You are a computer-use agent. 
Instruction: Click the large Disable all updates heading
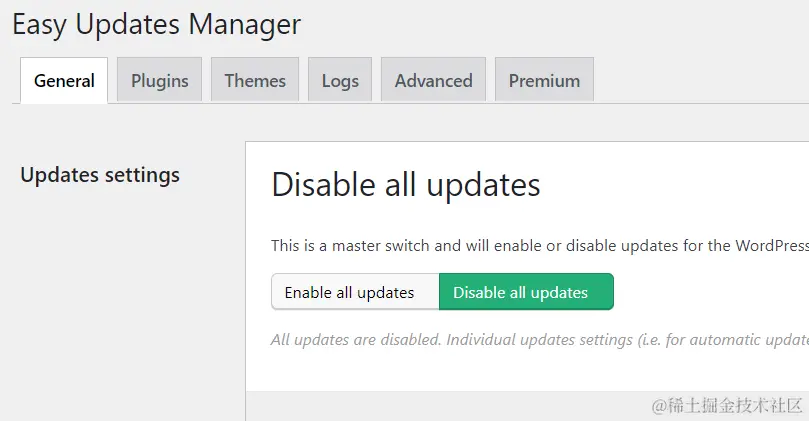[x=406, y=185]
